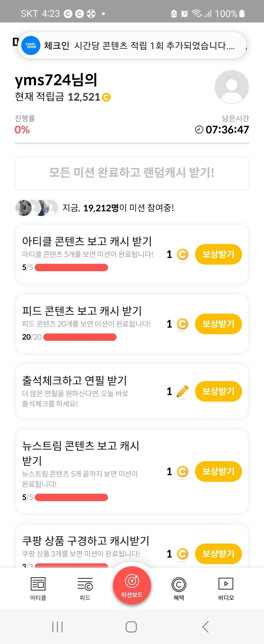Claim reward for 쿠팡 상품 mission
264x644 pixels.
[218, 554]
